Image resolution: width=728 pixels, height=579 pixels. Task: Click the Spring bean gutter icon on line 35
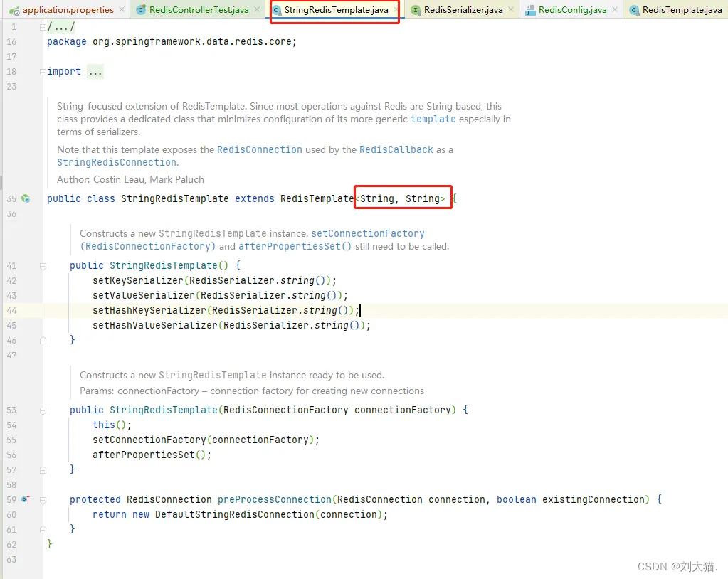tap(26, 198)
